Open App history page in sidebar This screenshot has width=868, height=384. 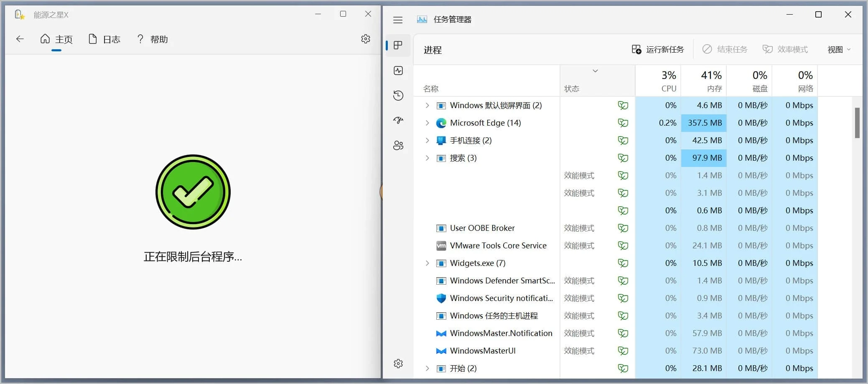coord(398,96)
